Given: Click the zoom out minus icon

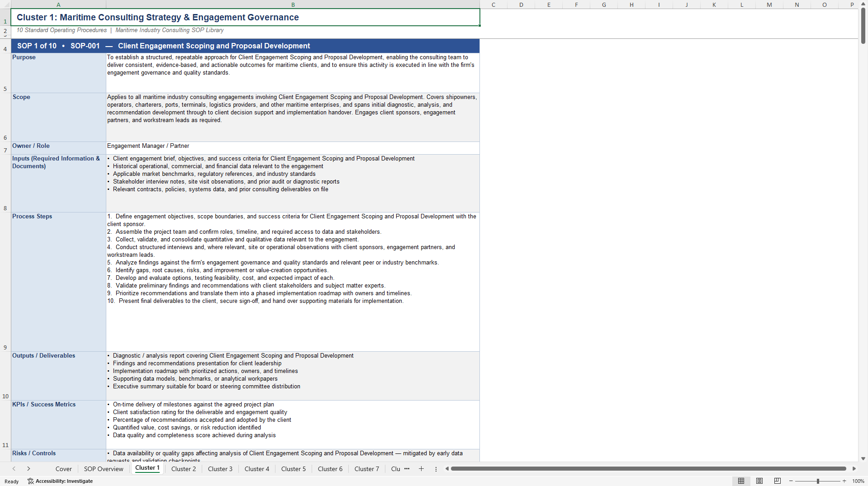Looking at the screenshot, I should click(x=791, y=481).
